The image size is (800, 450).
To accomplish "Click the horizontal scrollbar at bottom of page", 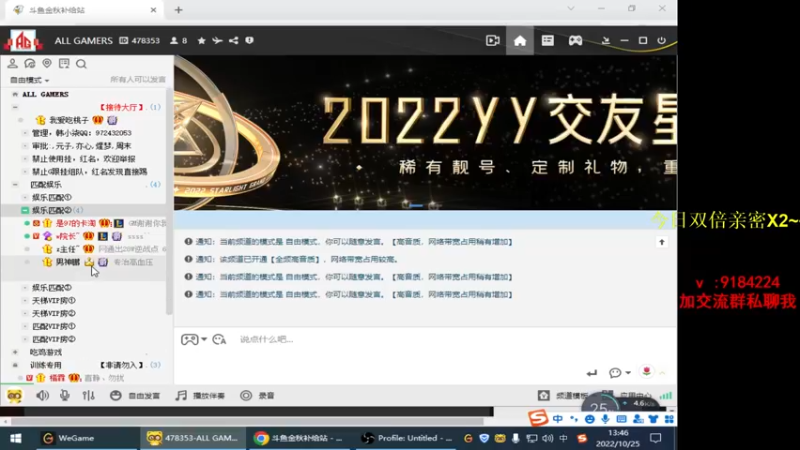I will click(x=247, y=422).
